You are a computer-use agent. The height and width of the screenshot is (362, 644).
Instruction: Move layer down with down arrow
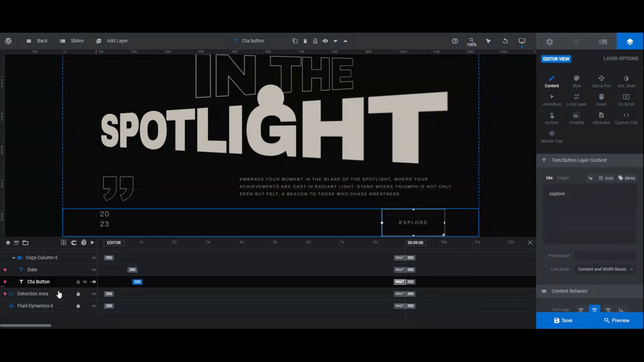[x=335, y=41]
